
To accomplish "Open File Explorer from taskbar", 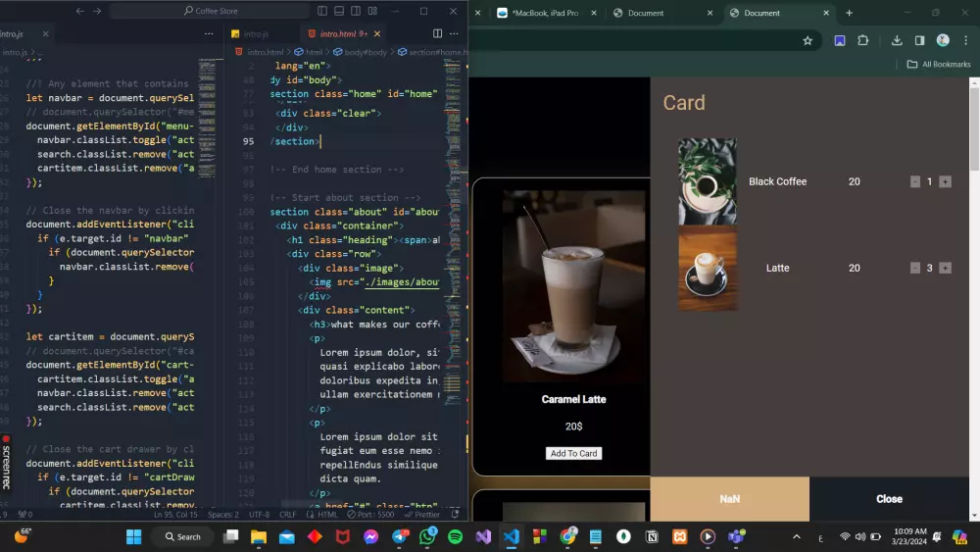I will tap(259, 536).
